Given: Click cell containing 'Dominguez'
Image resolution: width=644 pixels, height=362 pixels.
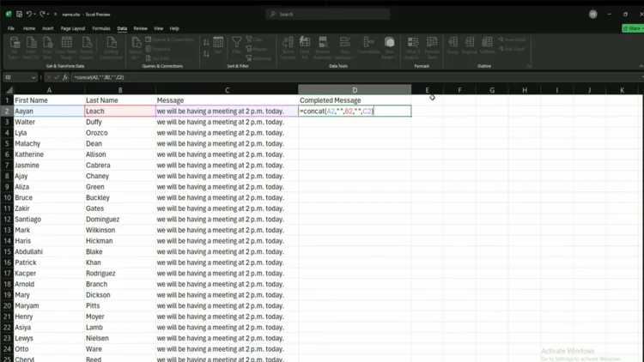Looking at the screenshot, I should (120, 219).
